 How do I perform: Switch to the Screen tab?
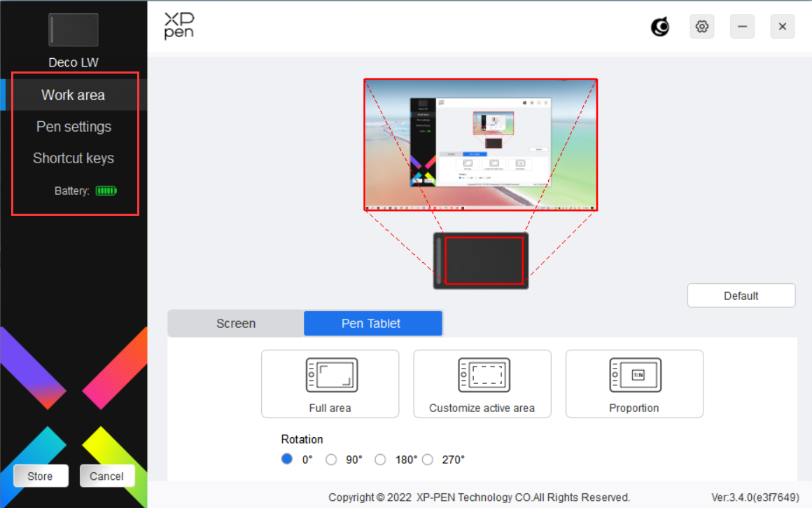pyautogui.click(x=236, y=324)
